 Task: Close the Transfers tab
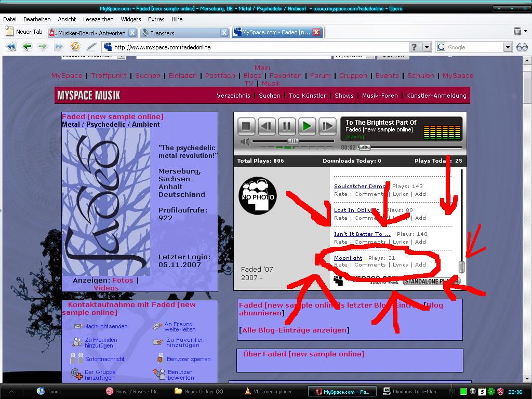click(224, 33)
